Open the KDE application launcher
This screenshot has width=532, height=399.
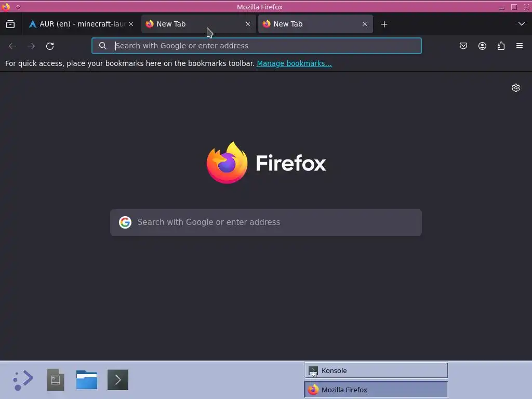23,380
